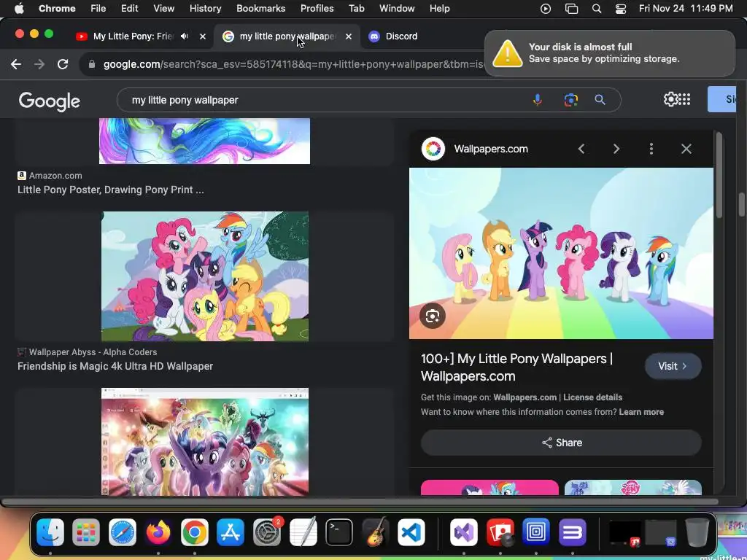The image size is (747, 560).
Task: Open Safari from the Dock
Action: [x=123, y=532]
